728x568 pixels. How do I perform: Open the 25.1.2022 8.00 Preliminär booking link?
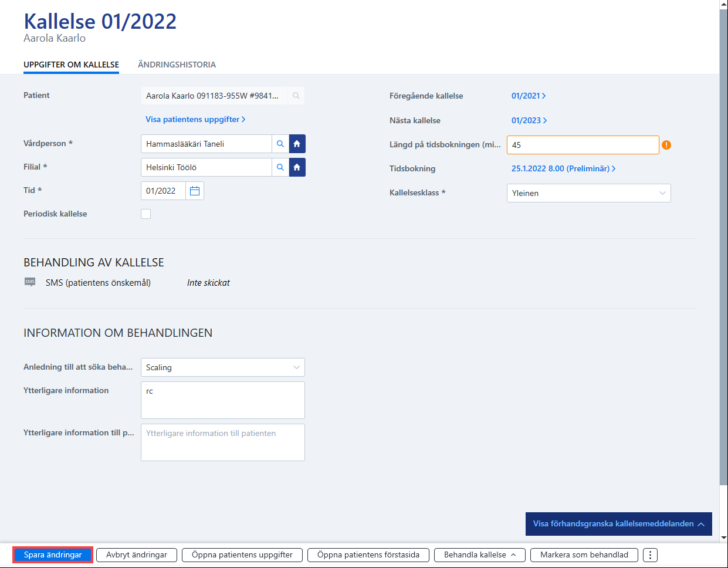click(x=563, y=168)
